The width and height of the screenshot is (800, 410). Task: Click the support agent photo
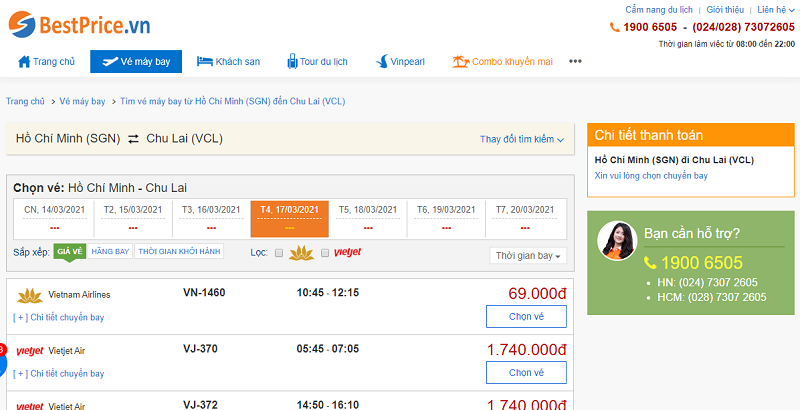point(617,240)
